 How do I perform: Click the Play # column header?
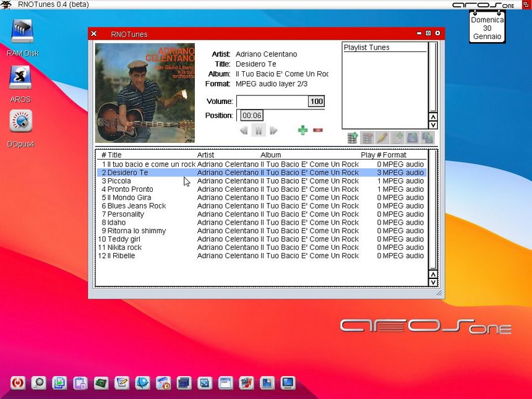pos(371,155)
